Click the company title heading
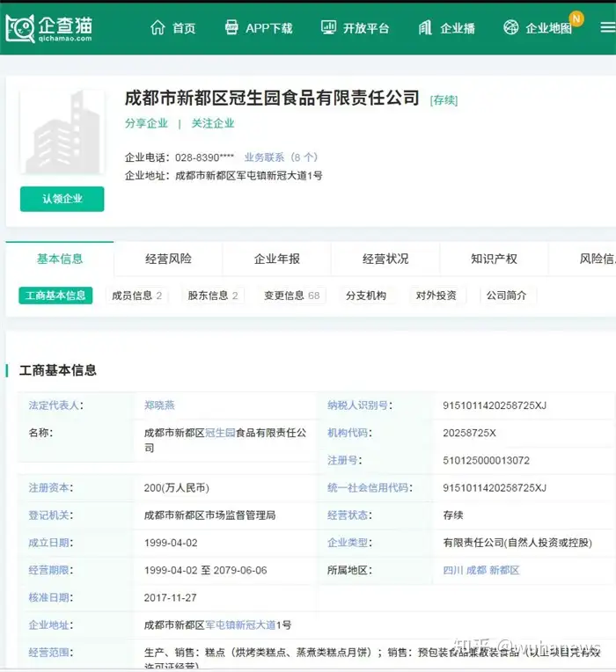This screenshot has width=616, height=672. click(x=272, y=98)
